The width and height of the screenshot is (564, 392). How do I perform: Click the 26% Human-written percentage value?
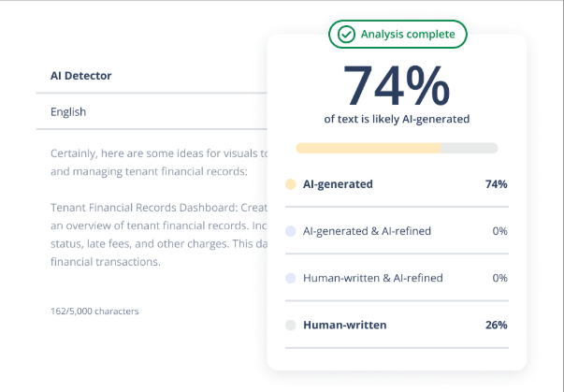coord(497,326)
